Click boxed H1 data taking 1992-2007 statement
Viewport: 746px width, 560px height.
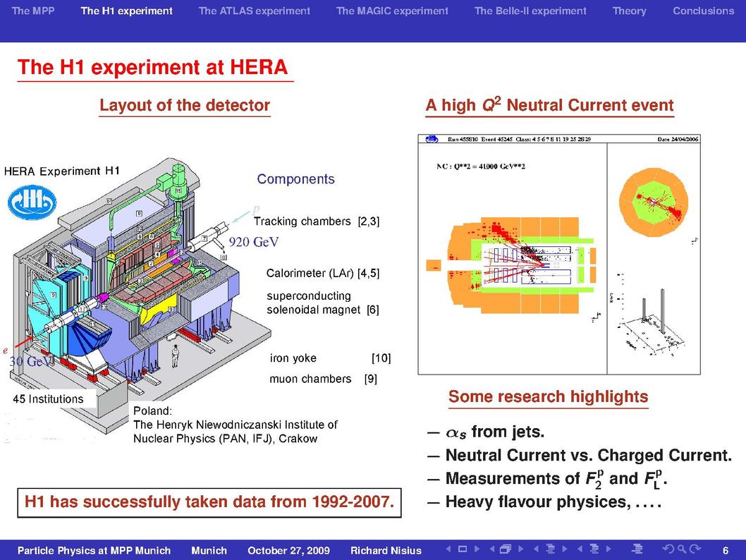click(209, 502)
